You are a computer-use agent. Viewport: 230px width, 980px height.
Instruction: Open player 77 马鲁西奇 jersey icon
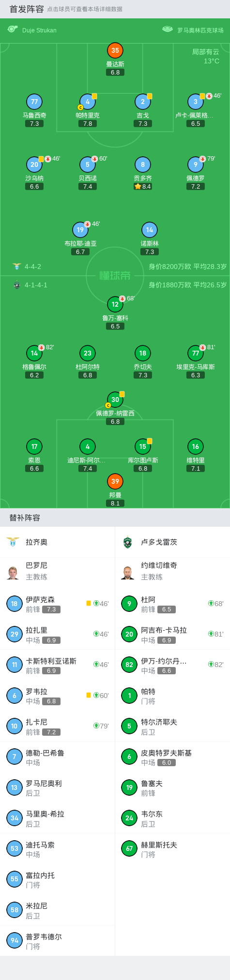pyautogui.click(x=34, y=102)
